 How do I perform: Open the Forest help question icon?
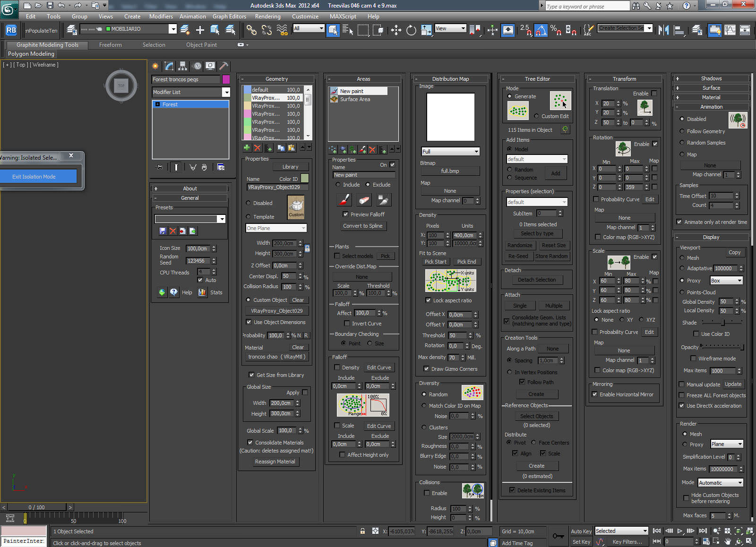pyautogui.click(x=174, y=292)
